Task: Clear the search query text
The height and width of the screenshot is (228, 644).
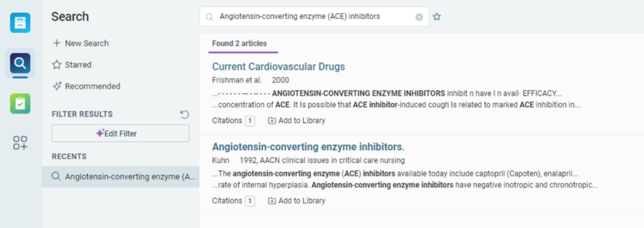Action: click(x=419, y=17)
